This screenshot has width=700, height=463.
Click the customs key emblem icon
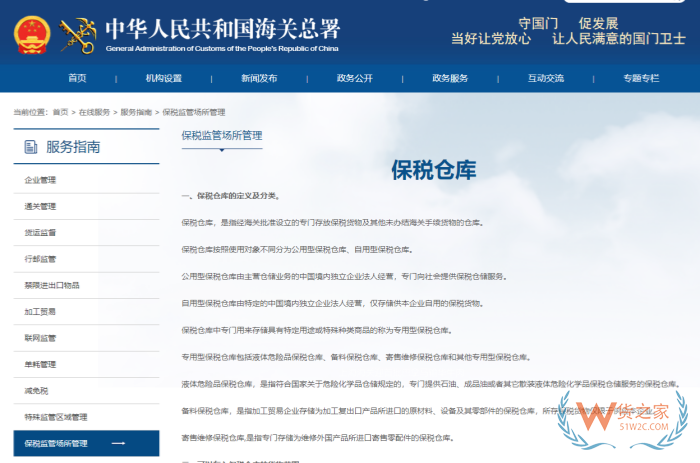[x=78, y=36]
